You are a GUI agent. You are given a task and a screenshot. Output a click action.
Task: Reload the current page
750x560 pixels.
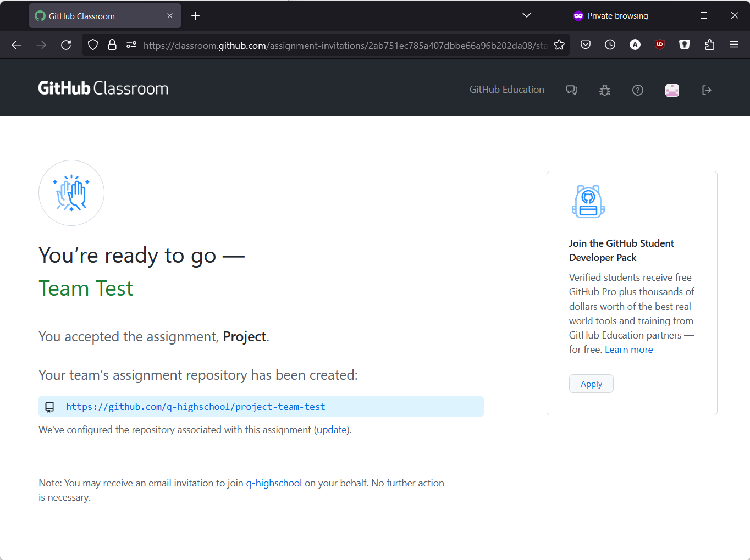pos(66,45)
